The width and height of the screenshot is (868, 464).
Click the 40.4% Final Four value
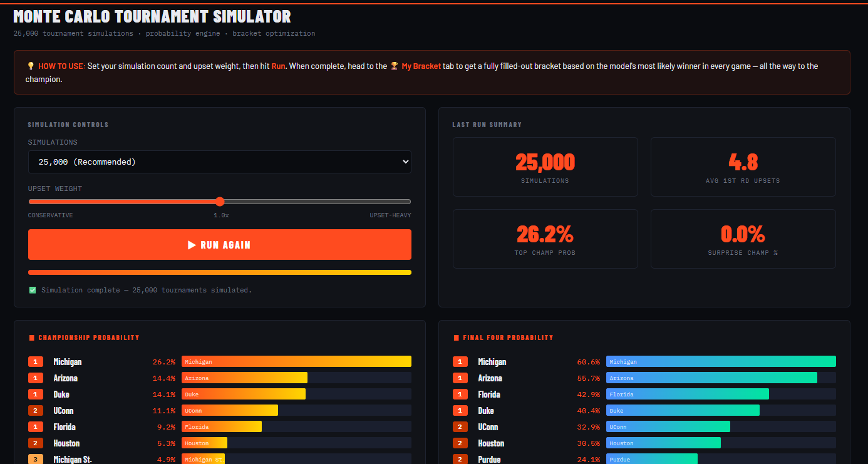click(588, 411)
